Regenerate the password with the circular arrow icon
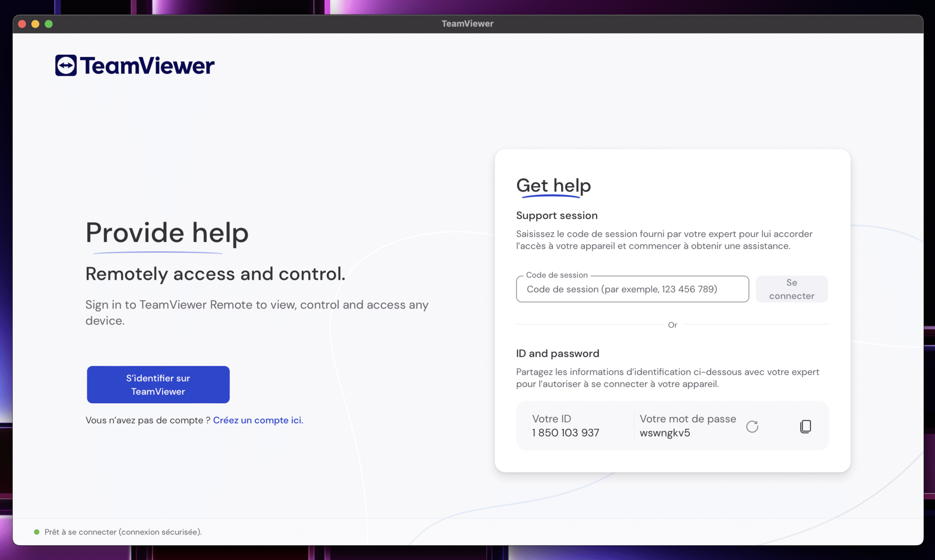The width and height of the screenshot is (935, 560). pos(753,426)
